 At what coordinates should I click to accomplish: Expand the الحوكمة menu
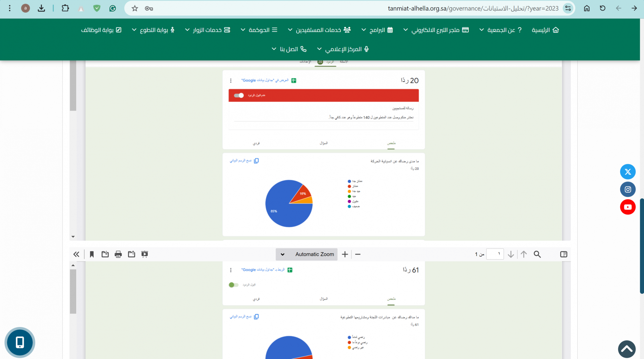tap(259, 30)
